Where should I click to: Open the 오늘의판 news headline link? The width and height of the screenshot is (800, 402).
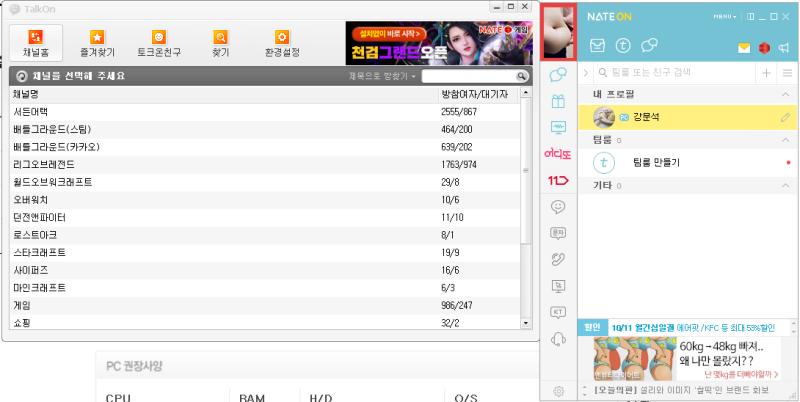[682, 390]
